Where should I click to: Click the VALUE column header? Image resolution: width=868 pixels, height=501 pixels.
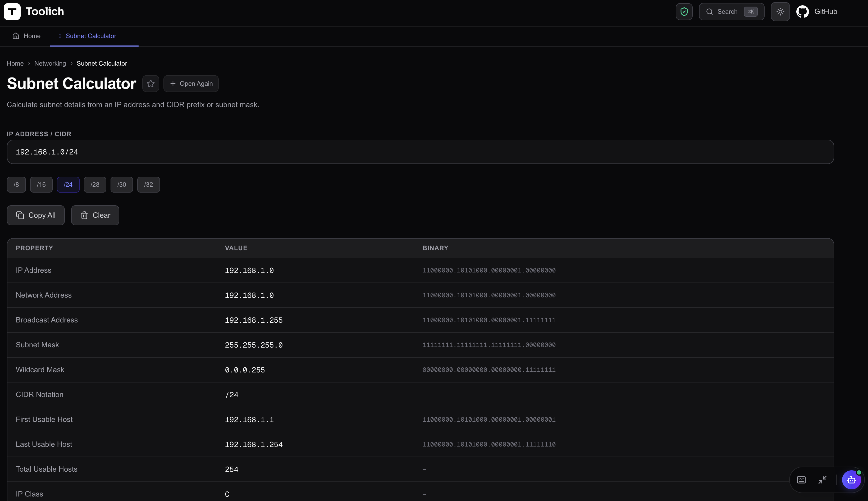[x=236, y=248]
